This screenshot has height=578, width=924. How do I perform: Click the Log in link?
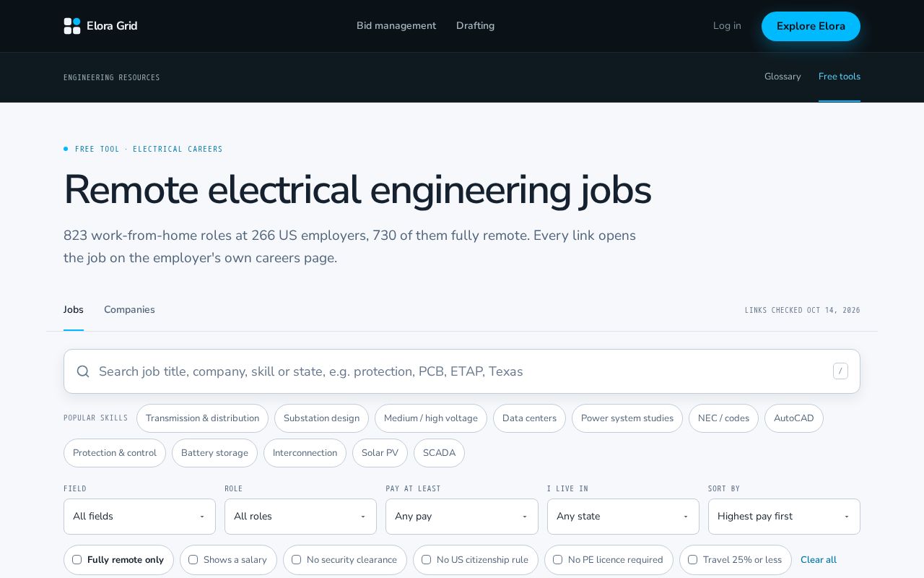727,26
